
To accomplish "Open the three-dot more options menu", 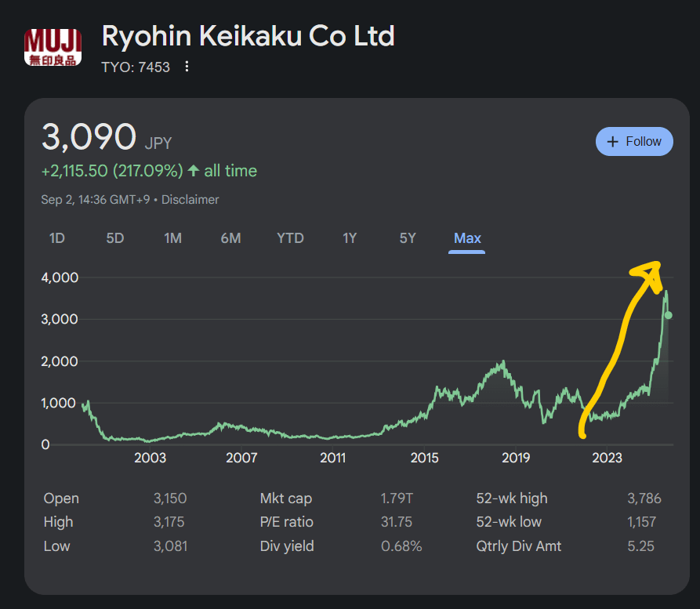I will [x=187, y=67].
